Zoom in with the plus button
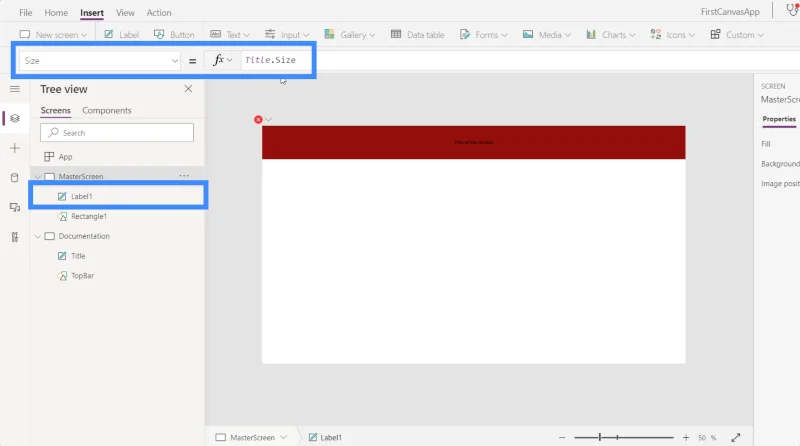 pyautogui.click(x=686, y=437)
